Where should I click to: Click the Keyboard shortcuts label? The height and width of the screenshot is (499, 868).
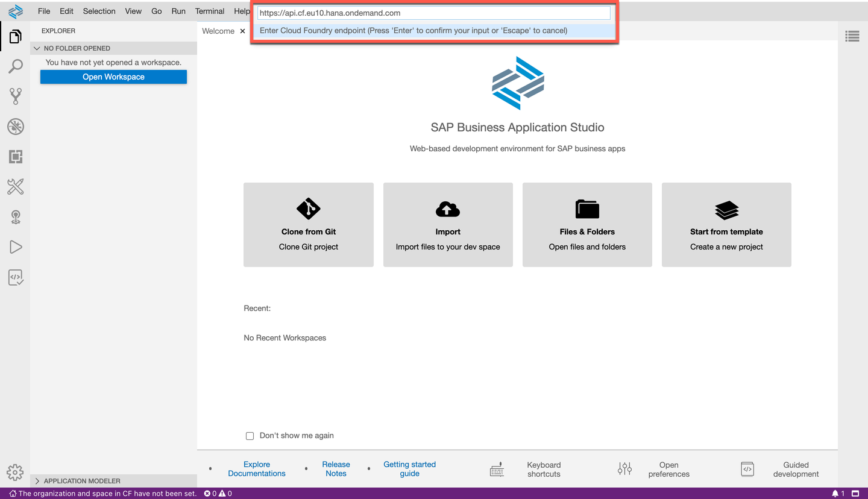click(x=544, y=469)
